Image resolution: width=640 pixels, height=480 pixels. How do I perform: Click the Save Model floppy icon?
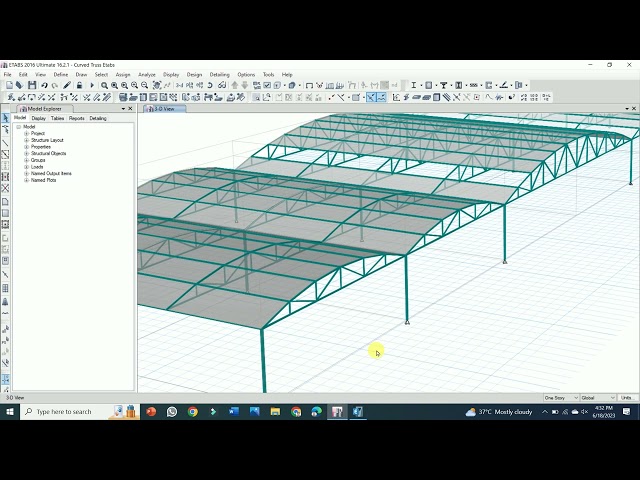click(32, 85)
